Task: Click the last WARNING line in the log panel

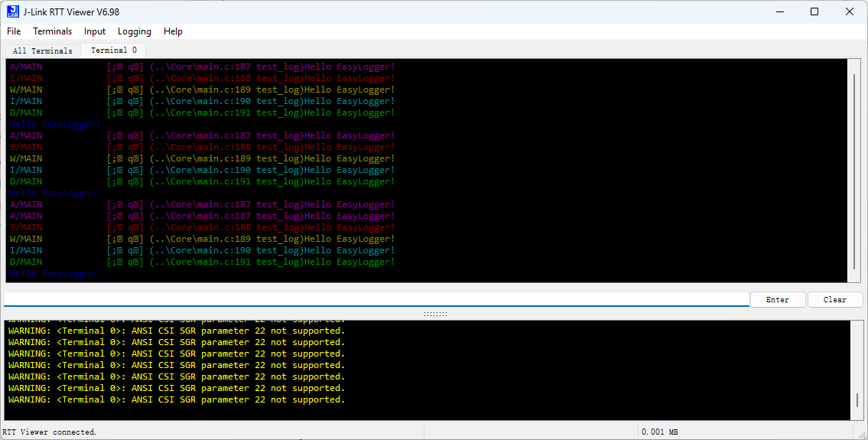Action: pos(177,399)
